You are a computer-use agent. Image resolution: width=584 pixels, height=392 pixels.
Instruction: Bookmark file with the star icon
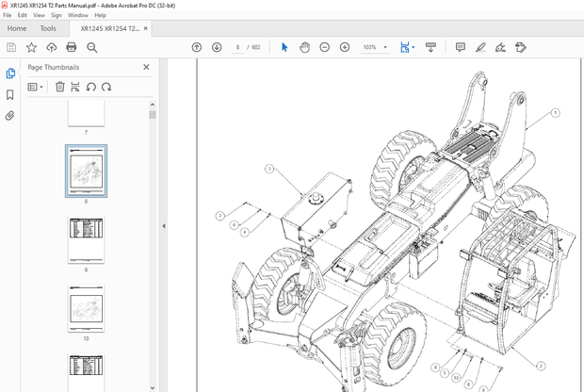[31, 47]
